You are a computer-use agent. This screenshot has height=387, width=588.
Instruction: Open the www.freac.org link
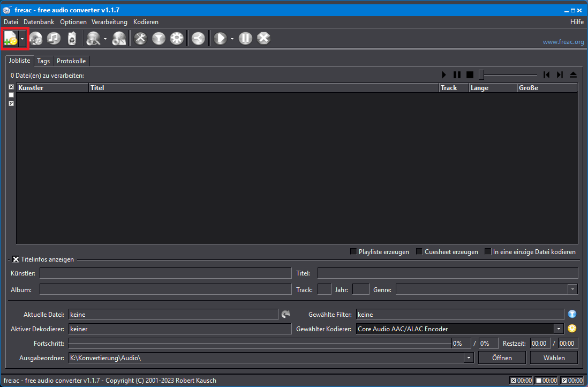coord(563,42)
